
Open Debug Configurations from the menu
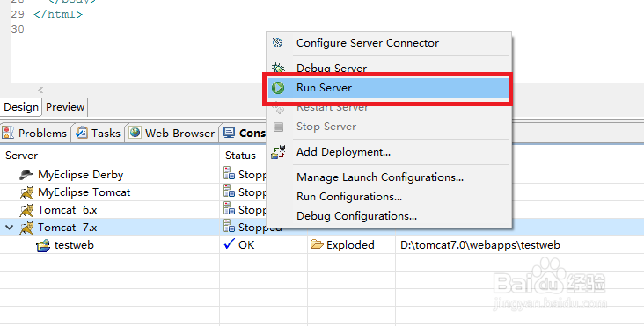click(x=356, y=216)
